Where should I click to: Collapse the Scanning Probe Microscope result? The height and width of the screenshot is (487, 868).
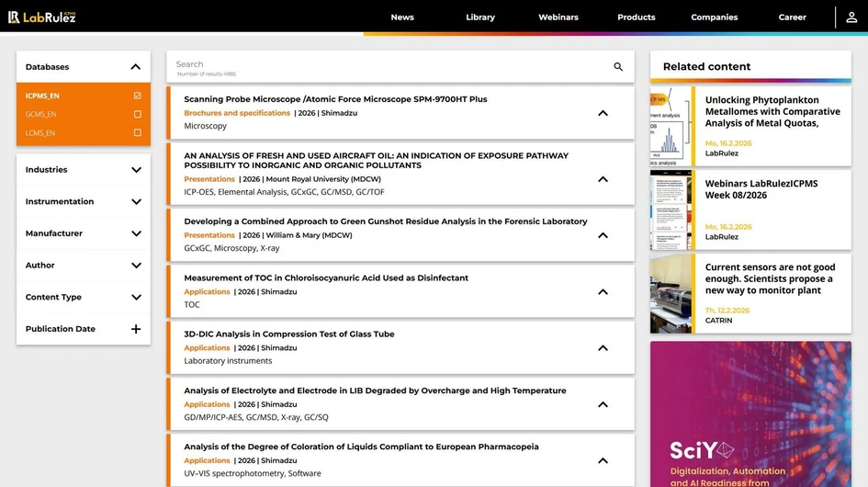603,113
